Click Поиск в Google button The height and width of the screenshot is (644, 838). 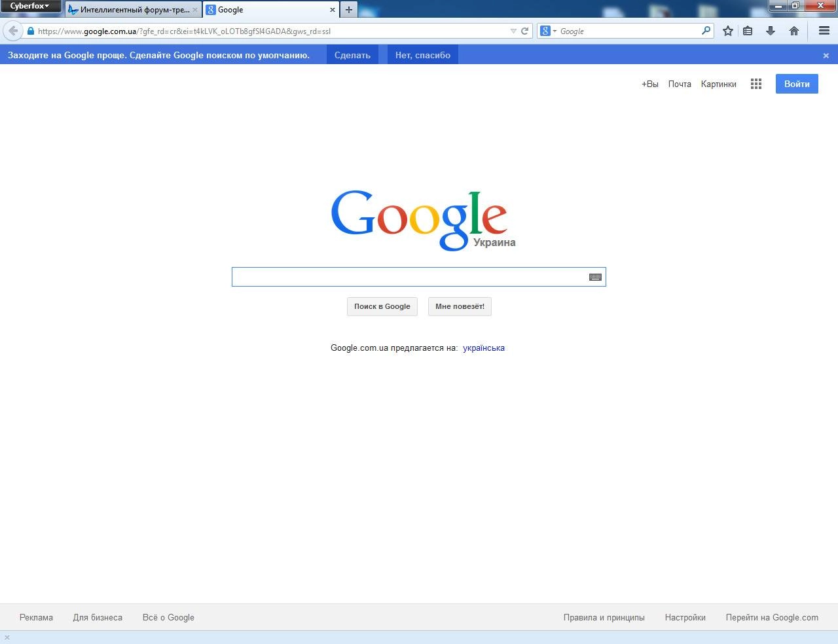click(382, 306)
